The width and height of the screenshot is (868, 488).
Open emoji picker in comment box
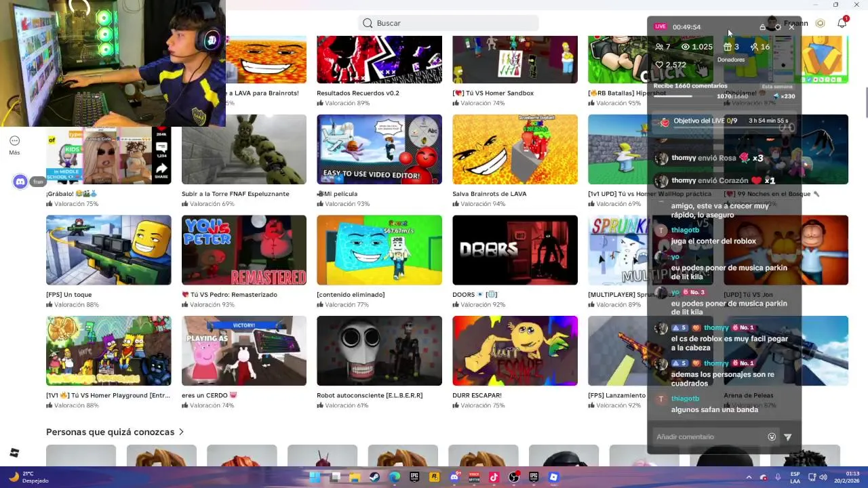(772, 437)
